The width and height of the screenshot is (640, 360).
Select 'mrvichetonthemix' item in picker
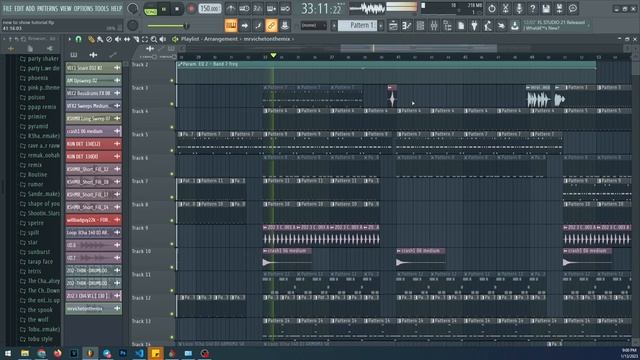93,309
